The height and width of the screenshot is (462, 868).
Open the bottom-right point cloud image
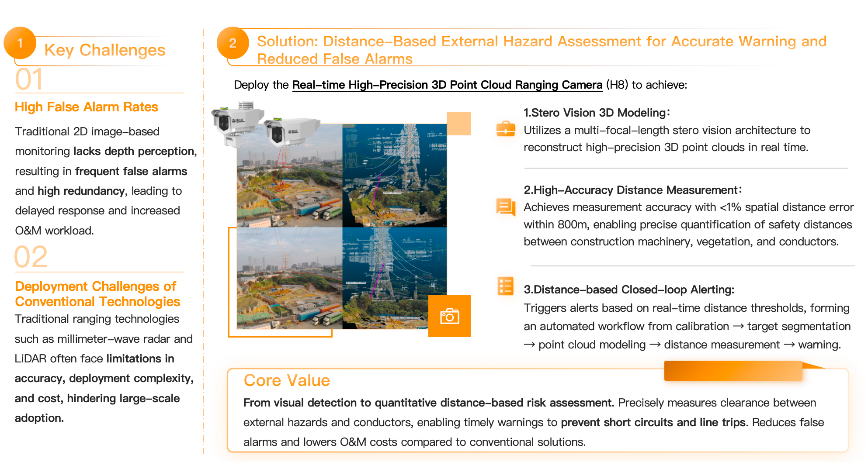(394, 278)
